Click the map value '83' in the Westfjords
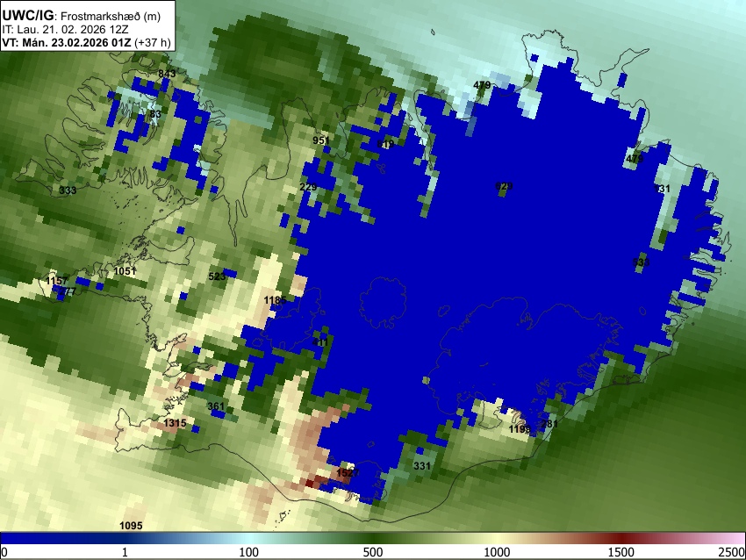This screenshot has height=560, width=746. [x=155, y=114]
